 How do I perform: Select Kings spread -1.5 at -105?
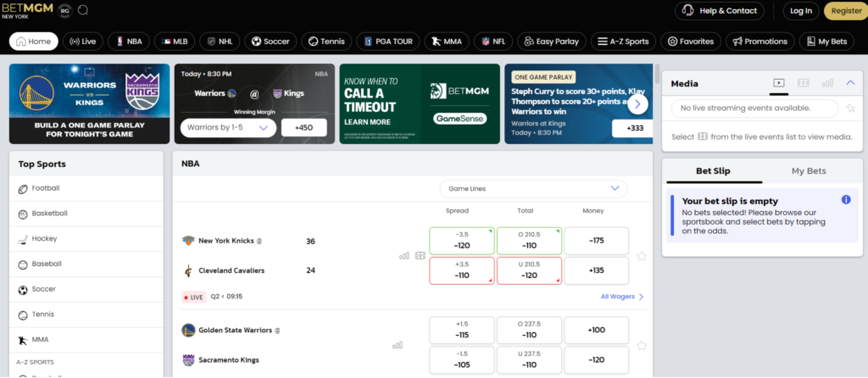pos(462,359)
